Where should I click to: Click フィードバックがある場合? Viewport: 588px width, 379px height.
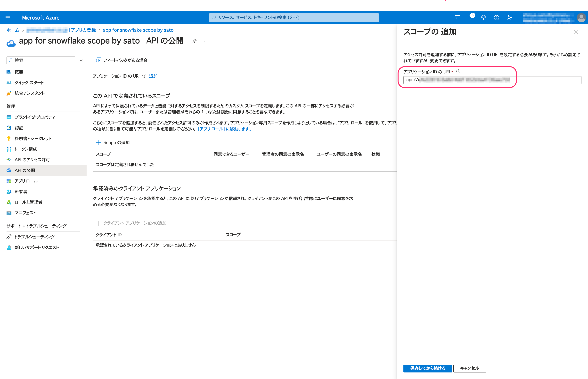click(x=122, y=60)
